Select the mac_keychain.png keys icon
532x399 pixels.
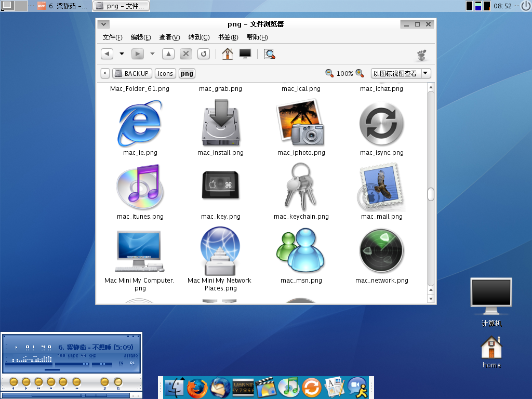[301, 187]
